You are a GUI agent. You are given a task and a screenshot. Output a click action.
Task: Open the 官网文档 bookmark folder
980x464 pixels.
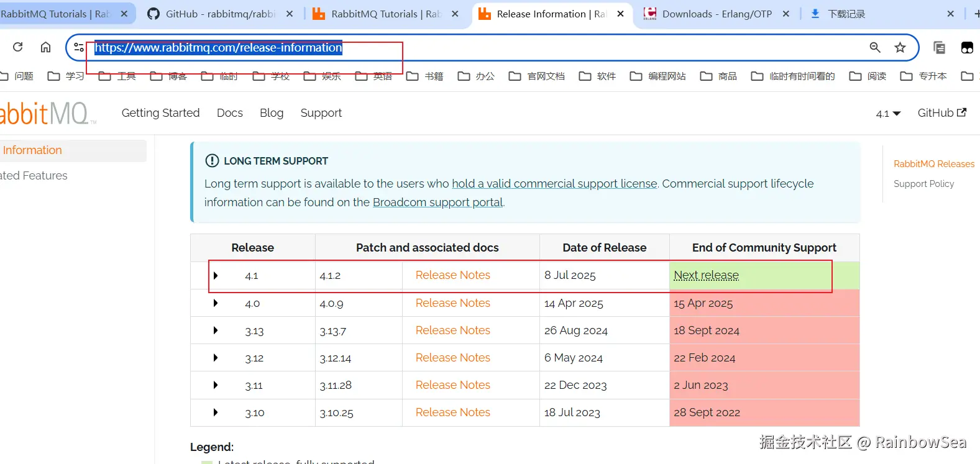(x=538, y=76)
